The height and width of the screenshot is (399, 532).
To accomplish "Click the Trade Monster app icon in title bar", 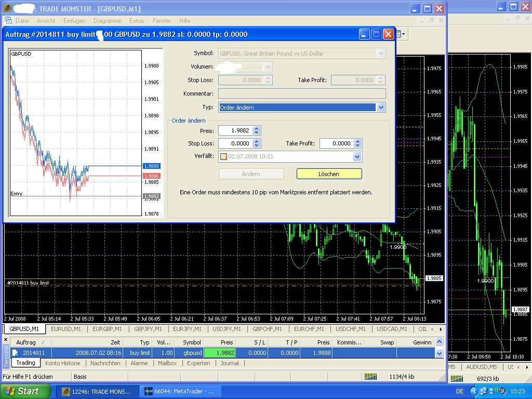I will point(7,9).
